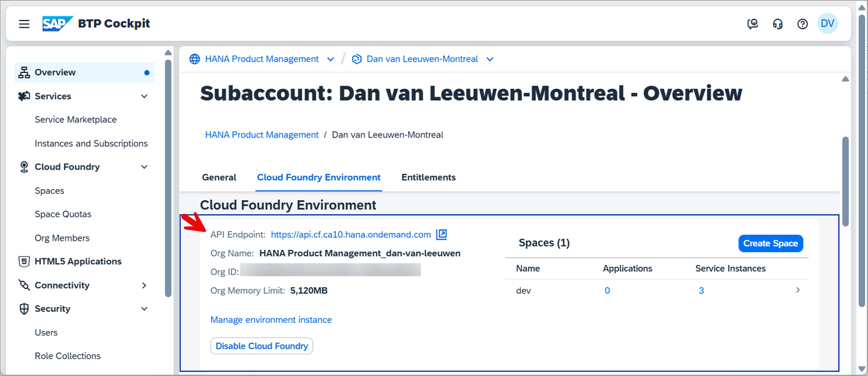Open Dan van Leeuwen-Montreal subaccount dropdown

[x=490, y=59]
